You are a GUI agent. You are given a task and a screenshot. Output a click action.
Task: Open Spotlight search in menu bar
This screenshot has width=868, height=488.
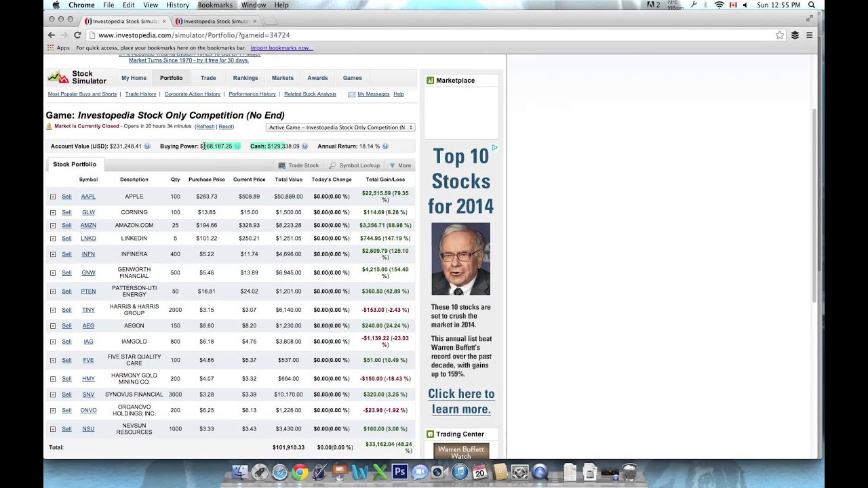click(812, 5)
